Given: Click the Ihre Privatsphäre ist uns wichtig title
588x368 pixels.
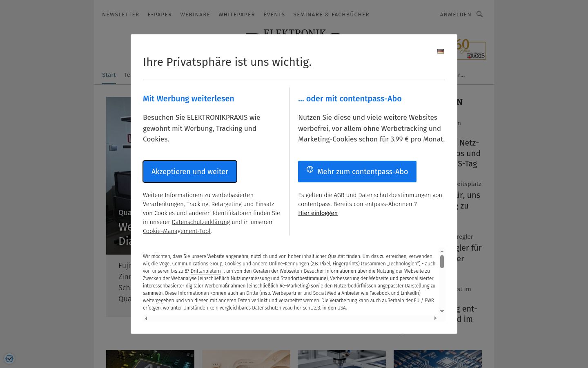Looking at the screenshot, I should point(227,62).
